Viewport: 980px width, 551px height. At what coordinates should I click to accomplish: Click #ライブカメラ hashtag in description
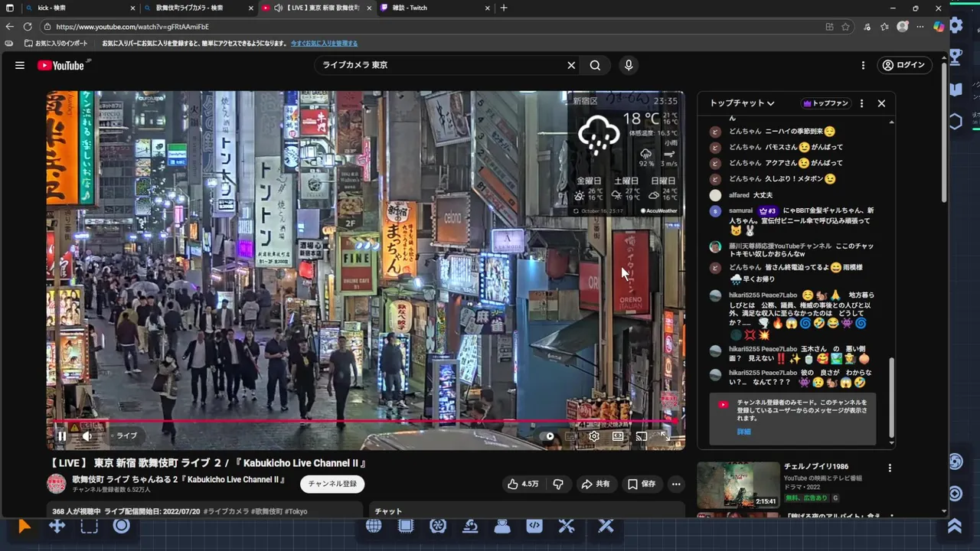pyautogui.click(x=227, y=511)
